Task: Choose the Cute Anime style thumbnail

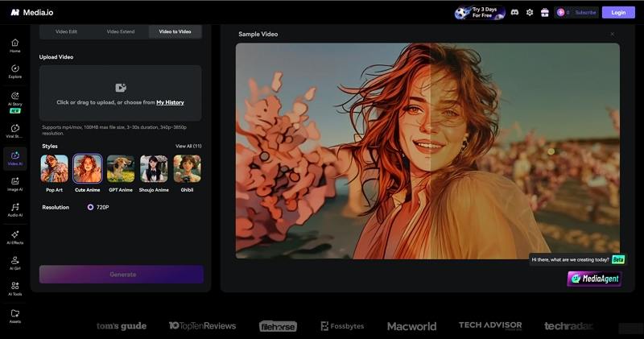Action: pos(88,168)
